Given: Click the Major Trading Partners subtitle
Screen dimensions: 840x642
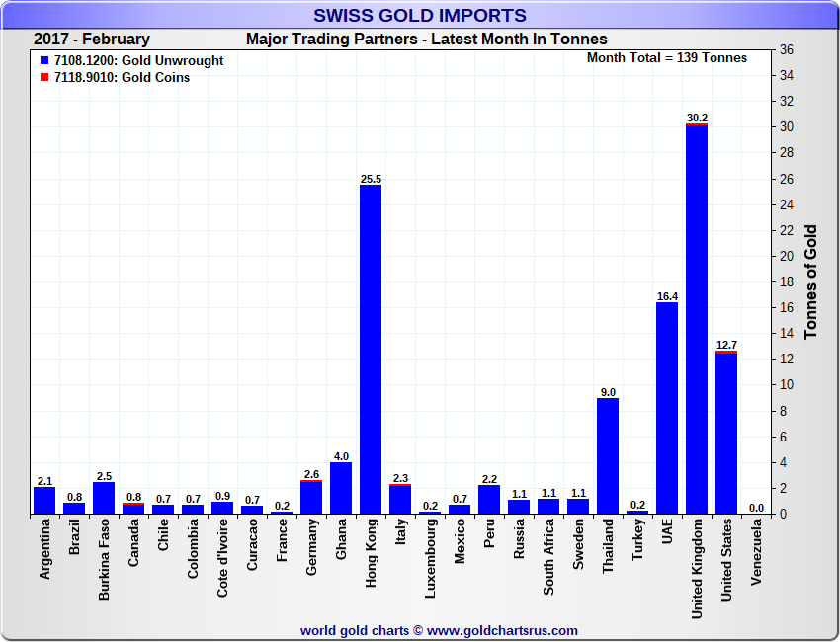Looking at the screenshot, I should coord(426,40).
